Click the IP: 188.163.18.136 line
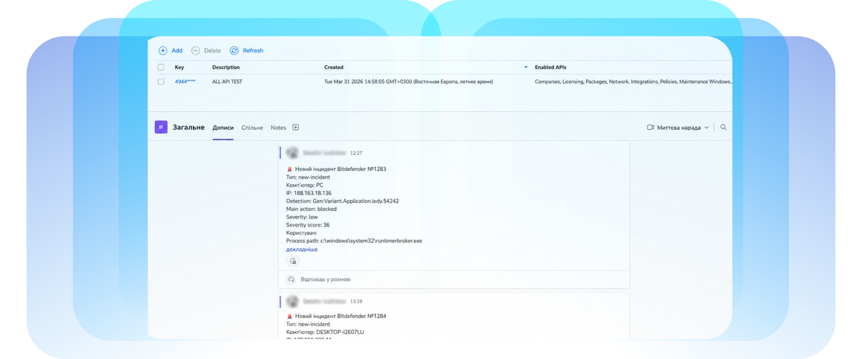The width and height of the screenshot is (868, 359). 309,193
